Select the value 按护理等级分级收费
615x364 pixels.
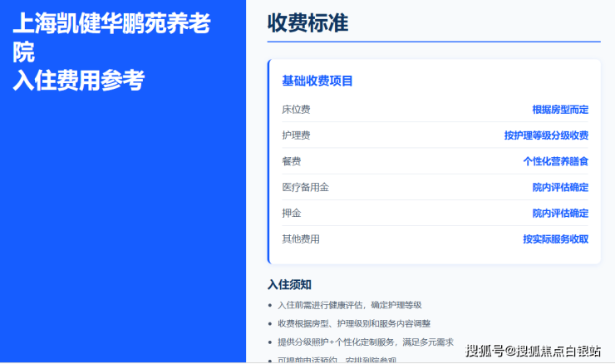(x=546, y=135)
